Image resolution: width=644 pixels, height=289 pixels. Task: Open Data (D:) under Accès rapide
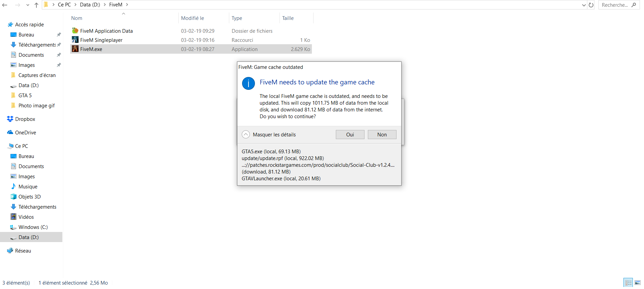(29, 85)
